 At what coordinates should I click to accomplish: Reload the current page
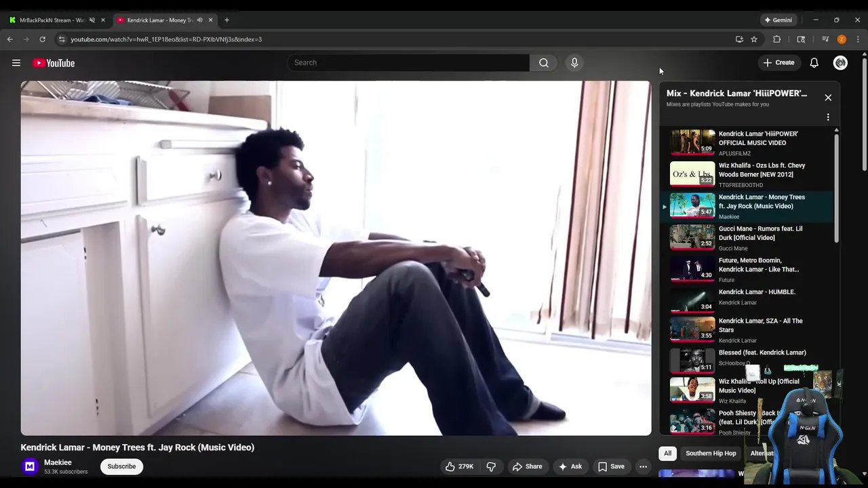click(42, 39)
